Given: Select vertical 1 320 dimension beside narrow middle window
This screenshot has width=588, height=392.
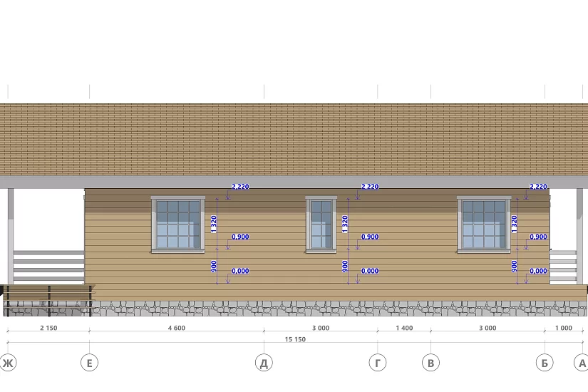Looking at the screenshot, I should (x=345, y=224).
